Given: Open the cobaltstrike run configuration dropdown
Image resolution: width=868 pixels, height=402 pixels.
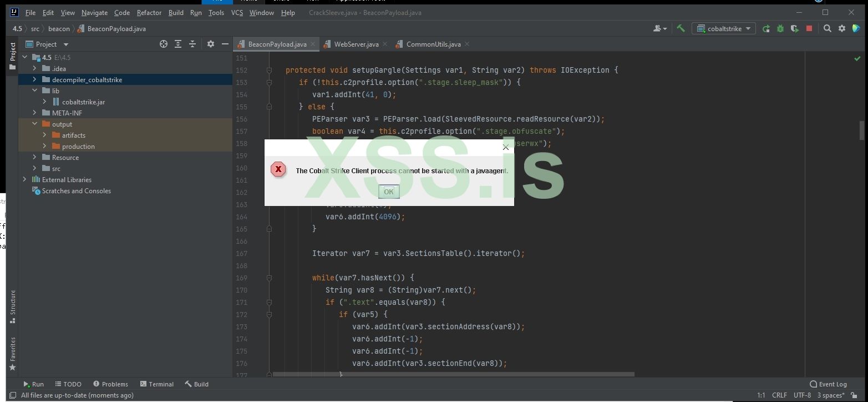Looking at the screenshot, I should tap(725, 28).
